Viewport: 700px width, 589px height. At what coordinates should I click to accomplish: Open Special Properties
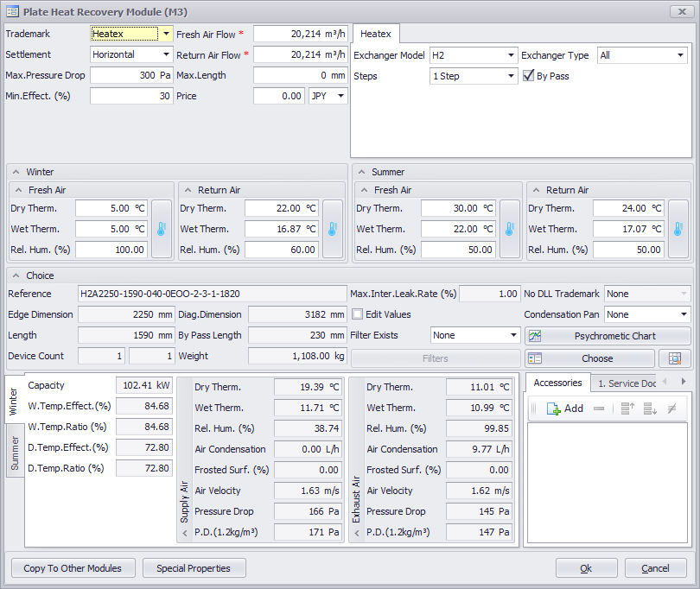click(194, 568)
